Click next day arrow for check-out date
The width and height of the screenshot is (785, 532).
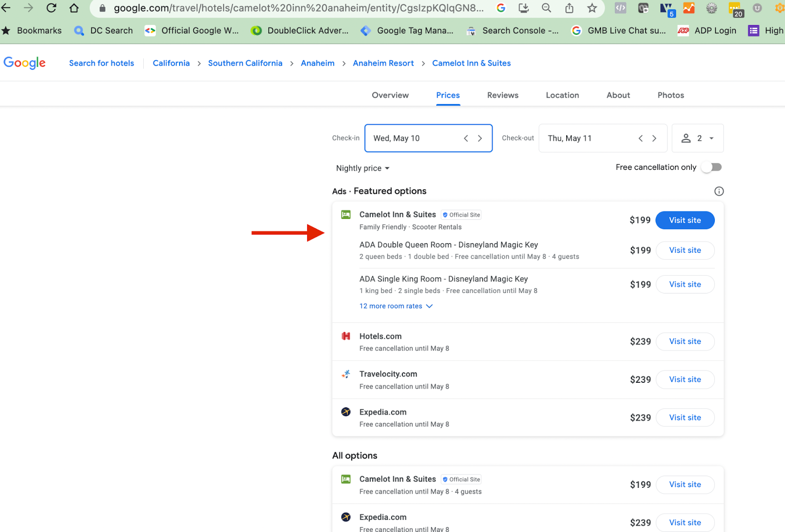tap(654, 138)
